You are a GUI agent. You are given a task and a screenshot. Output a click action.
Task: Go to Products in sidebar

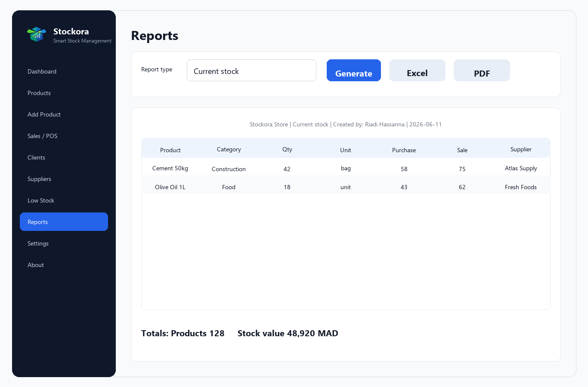click(x=64, y=93)
